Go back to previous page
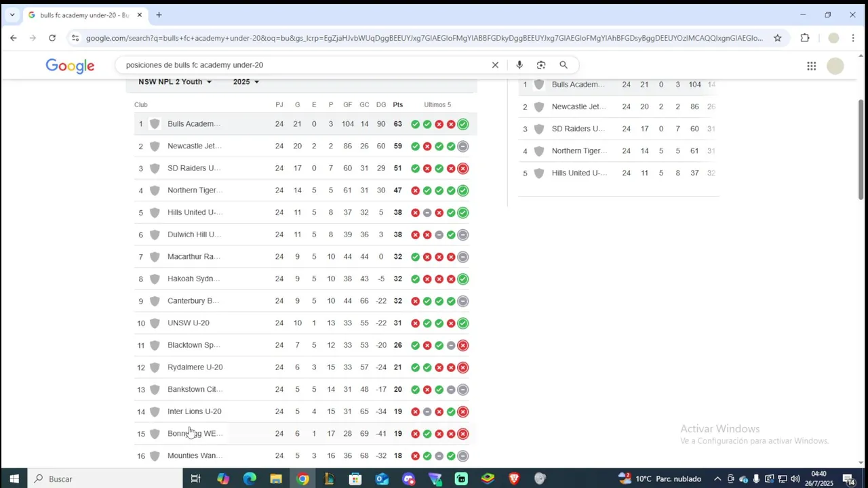868x488 pixels. [x=14, y=38]
